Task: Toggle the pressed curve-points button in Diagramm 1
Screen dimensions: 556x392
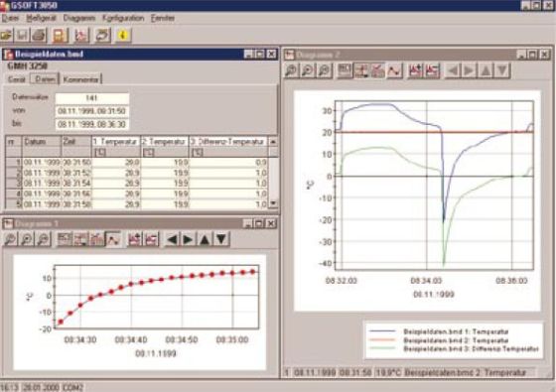Action: 113,239
